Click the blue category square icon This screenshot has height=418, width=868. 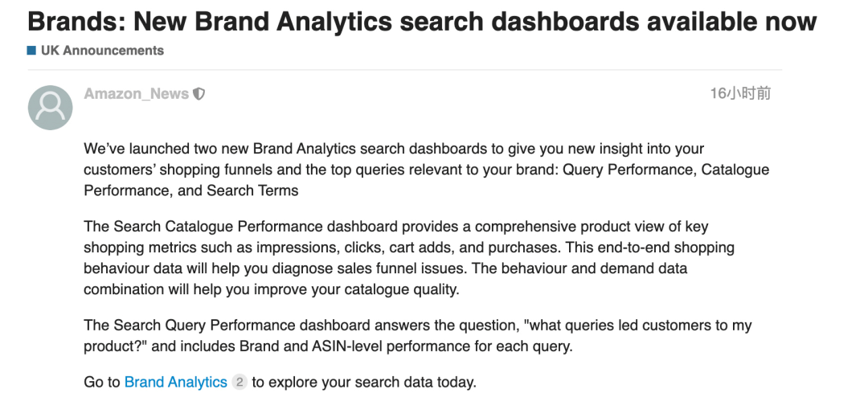tap(31, 51)
